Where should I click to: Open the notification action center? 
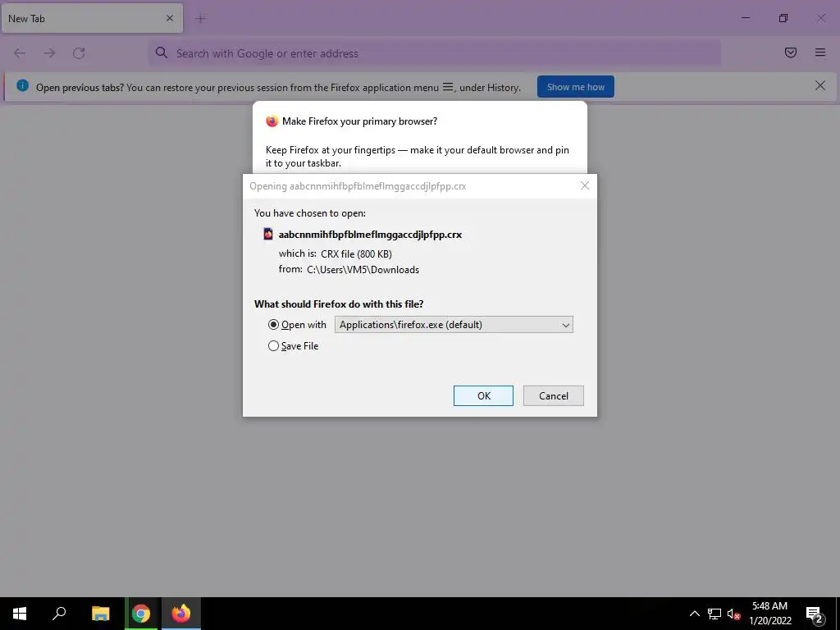815,614
